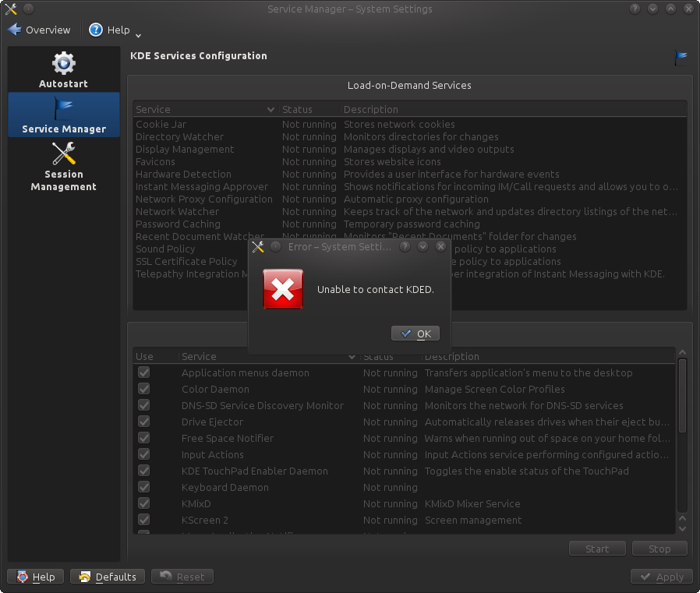Click the Help lifebuoy icon at bottom left
Viewport: 700px width, 593px height.
tap(23, 577)
